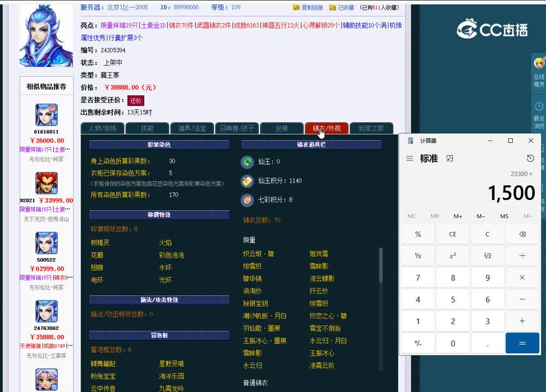The image size is (546, 392).
Task: Click bubble frame 蝶舞翩跹
Action: click(103, 364)
